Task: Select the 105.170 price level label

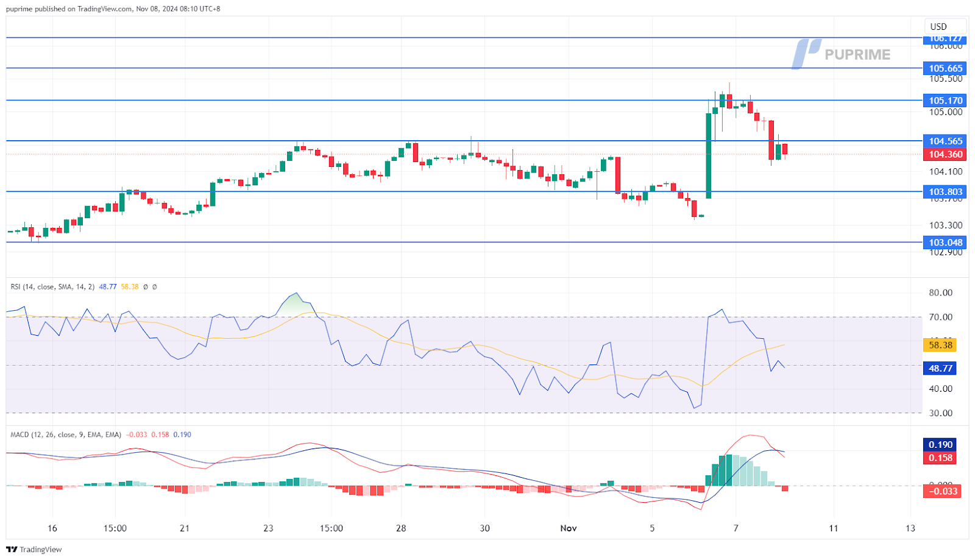Action: [x=945, y=101]
